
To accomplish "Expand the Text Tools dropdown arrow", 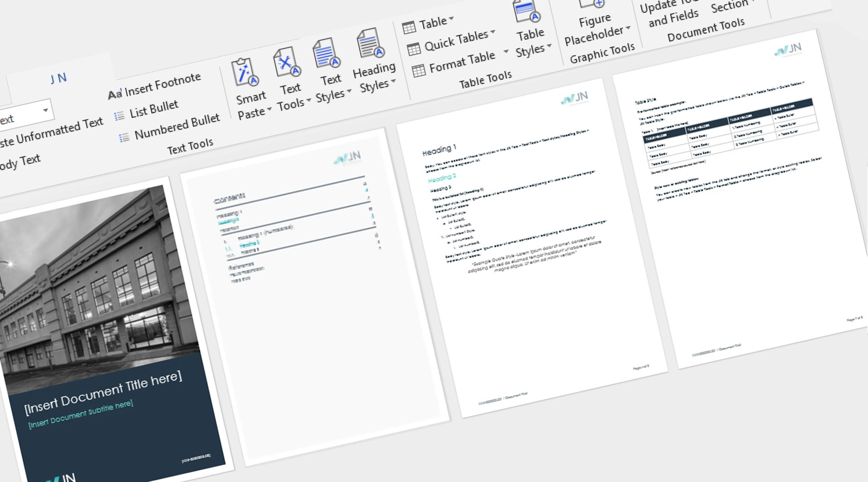I will [x=309, y=100].
